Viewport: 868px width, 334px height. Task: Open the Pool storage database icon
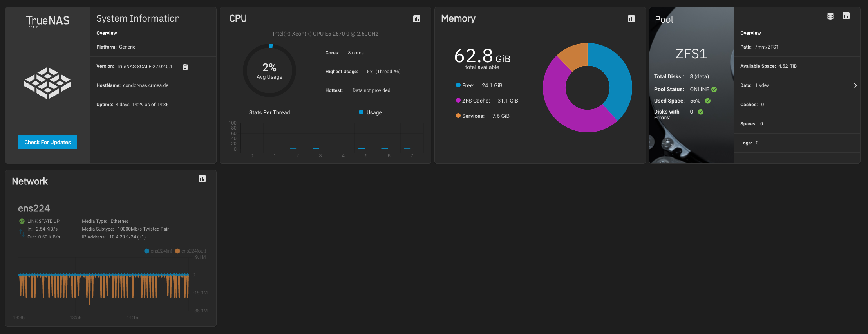[830, 16]
